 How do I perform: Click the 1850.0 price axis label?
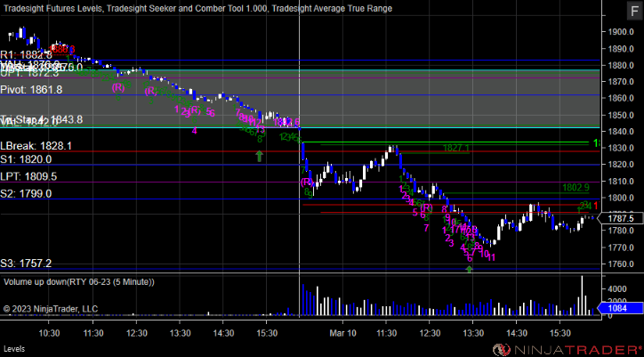pos(620,115)
